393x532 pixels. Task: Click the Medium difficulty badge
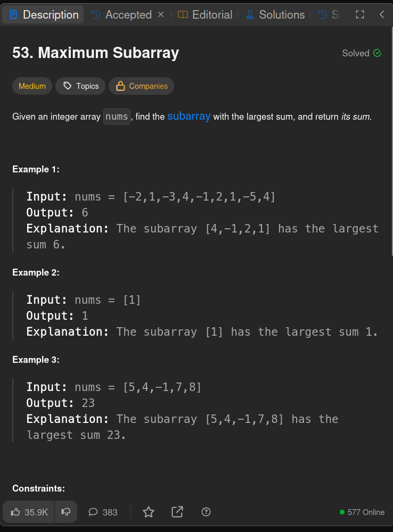coord(32,86)
